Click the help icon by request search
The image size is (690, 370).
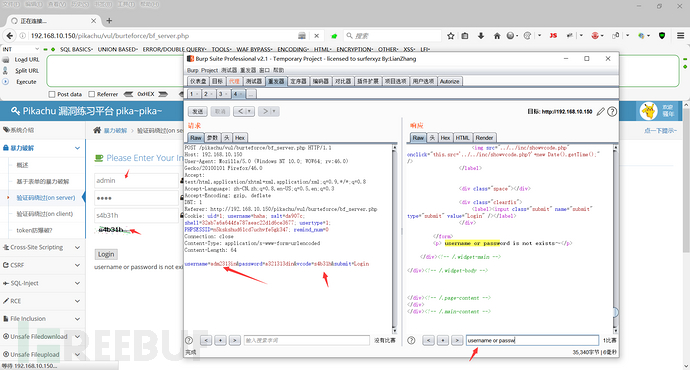[189, 340]
